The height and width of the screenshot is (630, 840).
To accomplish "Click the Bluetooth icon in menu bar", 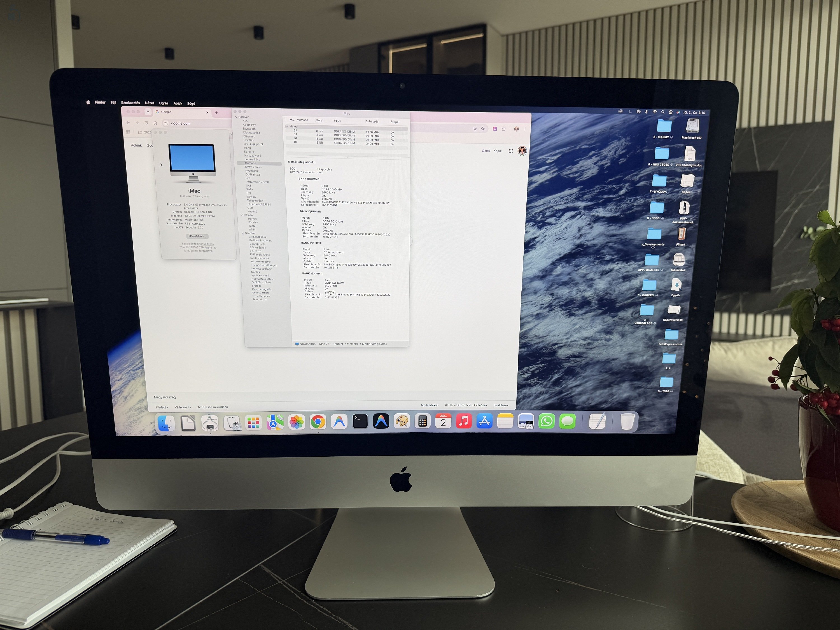I will coord(646,112).
